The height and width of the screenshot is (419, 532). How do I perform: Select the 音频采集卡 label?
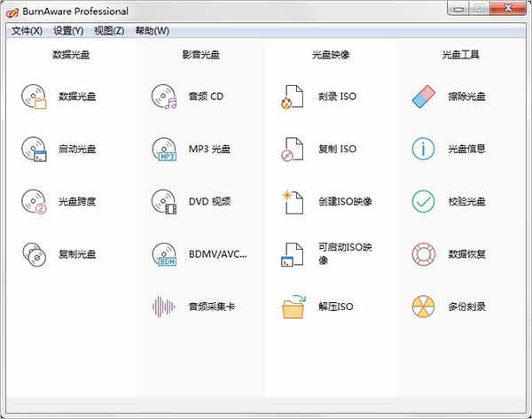(212, 306)
